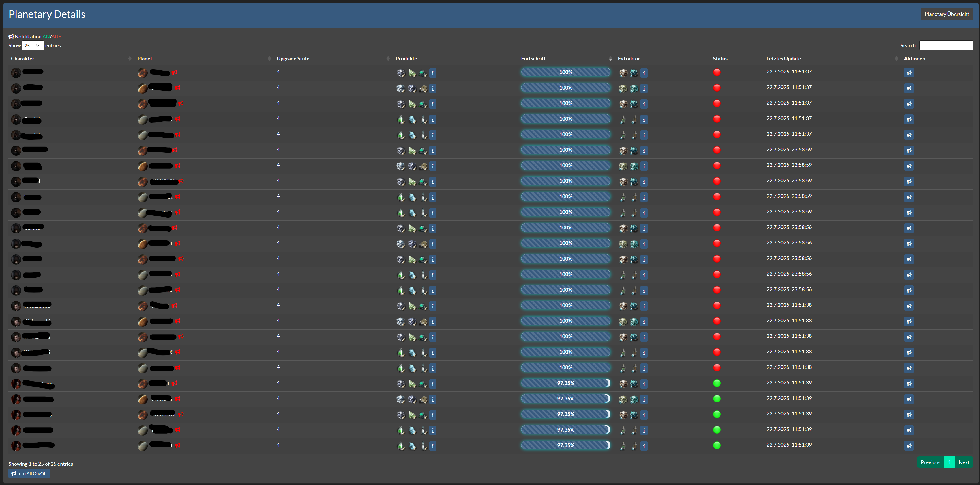980x485 pixels.
Task: Open the first row's Produkte info icon
Action: point(433,73)
